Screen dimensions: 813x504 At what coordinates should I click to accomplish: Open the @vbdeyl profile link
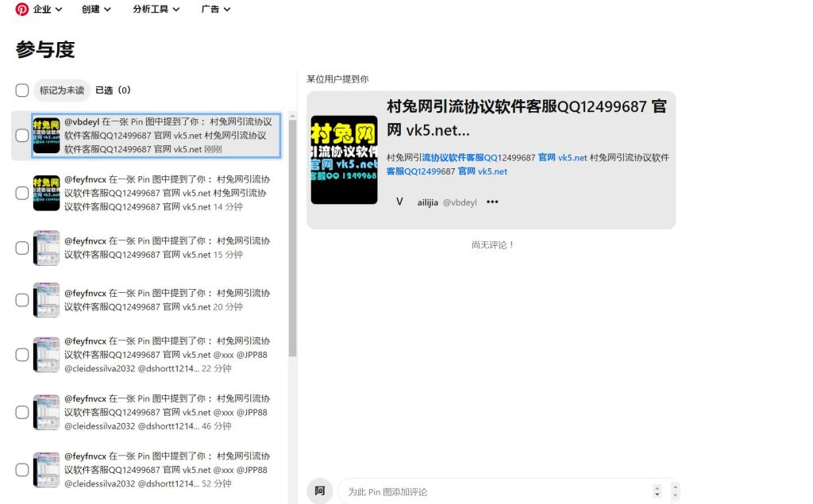tap(461, 202)
